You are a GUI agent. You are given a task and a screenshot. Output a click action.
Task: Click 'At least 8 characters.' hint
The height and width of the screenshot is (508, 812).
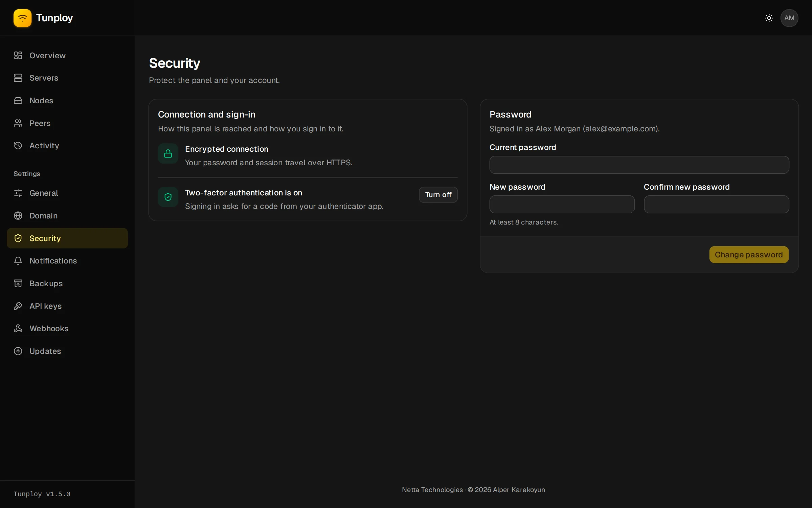[x=524, y=222]
